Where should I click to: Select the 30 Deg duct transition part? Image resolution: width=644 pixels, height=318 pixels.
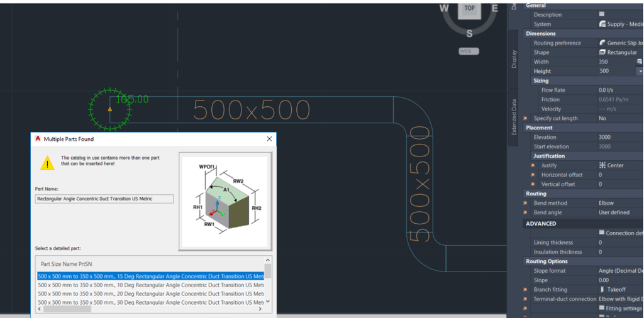point(151,302)
